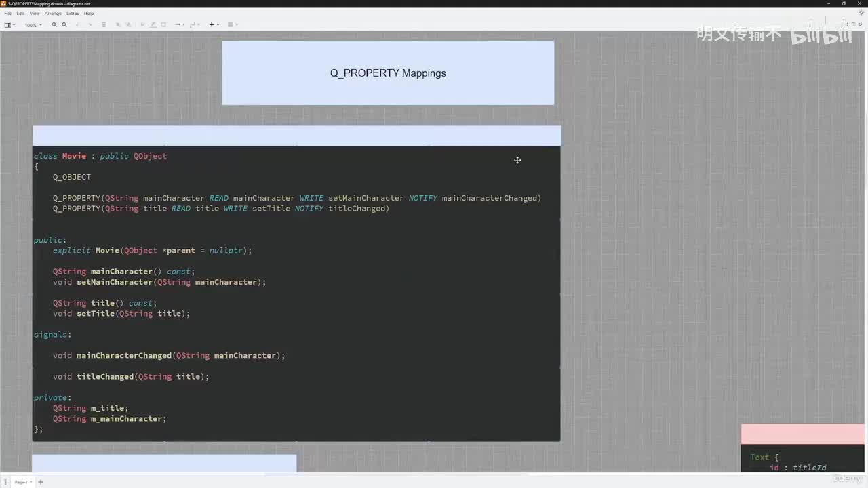Open the Extras menu
The height and width of the screenshot is (488, 868).
73,14
